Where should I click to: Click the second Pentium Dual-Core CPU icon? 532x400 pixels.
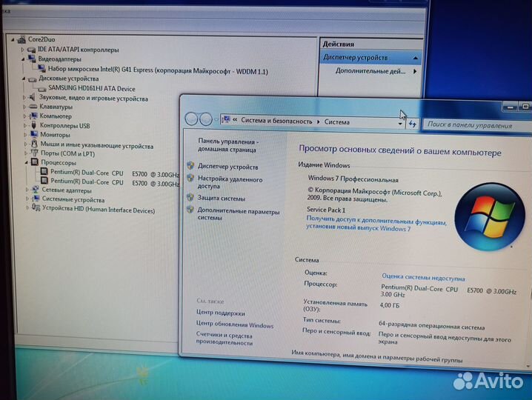point(44,181)
